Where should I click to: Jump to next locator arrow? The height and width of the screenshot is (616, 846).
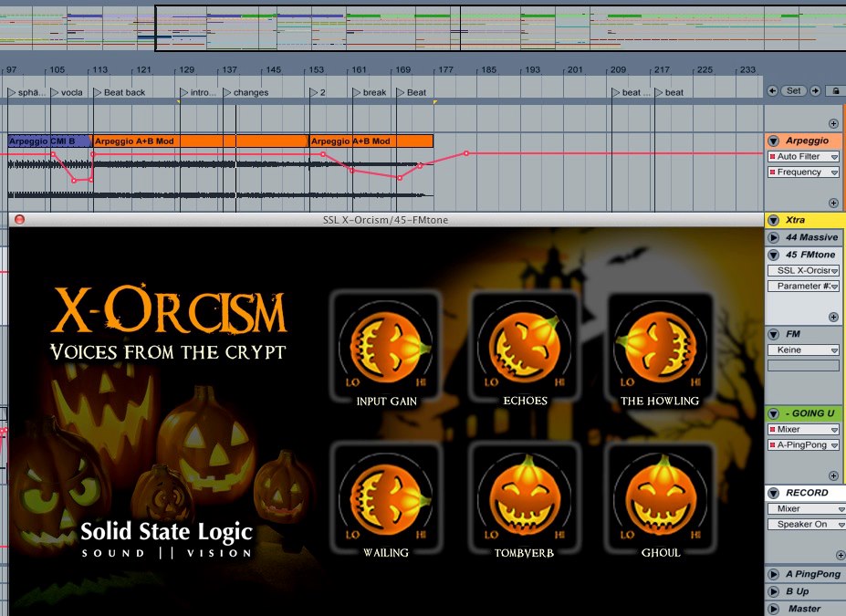pyautogui.click(x=815, y=91)
